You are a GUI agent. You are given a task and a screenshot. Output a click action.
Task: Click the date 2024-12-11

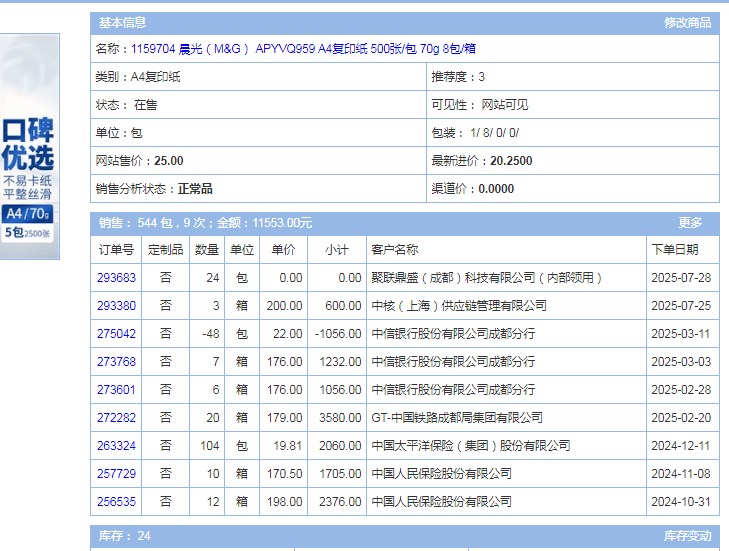(x=681, y=446)
